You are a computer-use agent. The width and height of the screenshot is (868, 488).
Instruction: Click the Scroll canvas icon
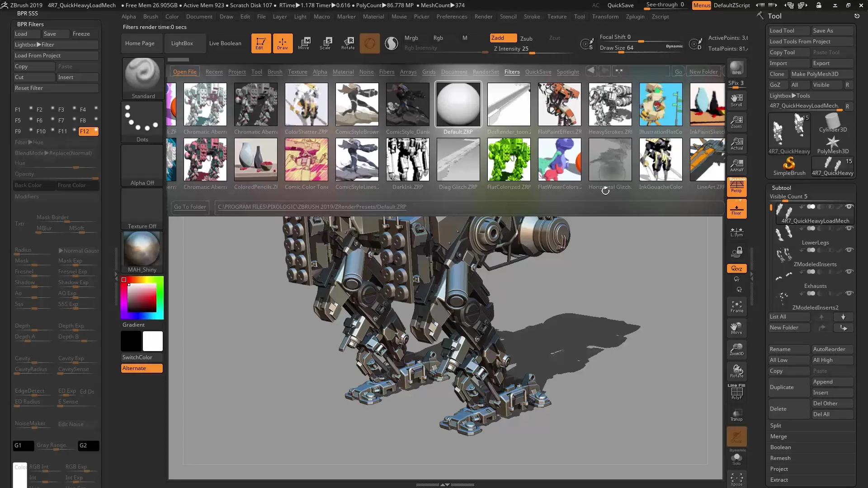(x=736, y=100)
